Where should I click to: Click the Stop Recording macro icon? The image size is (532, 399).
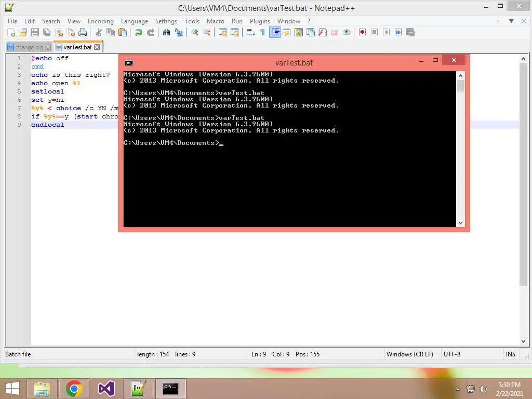click(374, 32)
